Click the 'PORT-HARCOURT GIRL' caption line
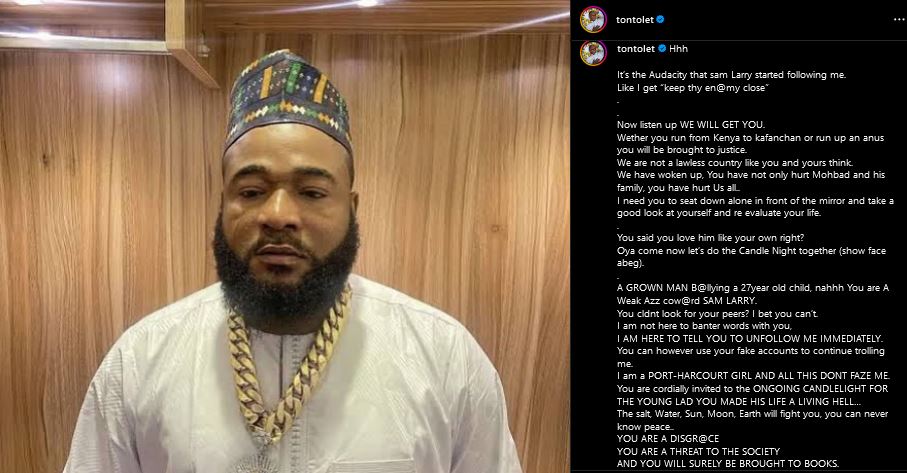 click(753, 376)
